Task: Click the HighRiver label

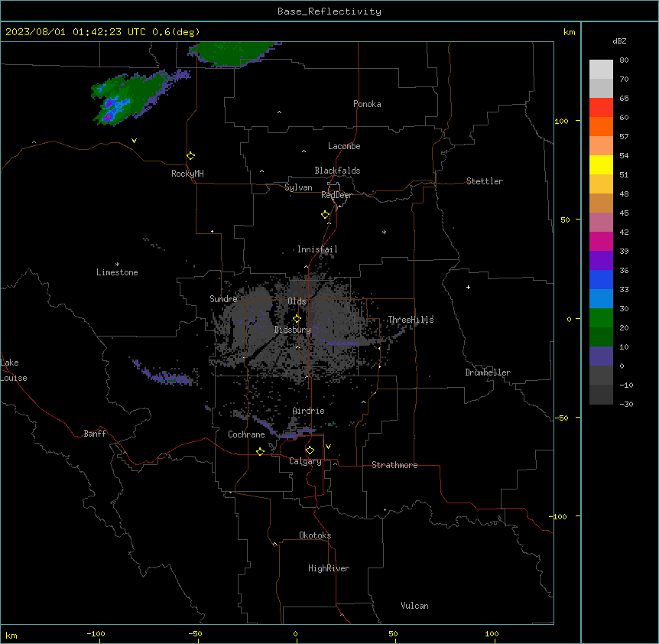Action: pyautogui.click(x=329, y=568)
